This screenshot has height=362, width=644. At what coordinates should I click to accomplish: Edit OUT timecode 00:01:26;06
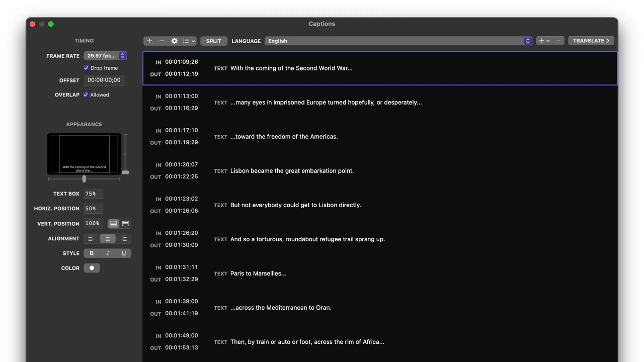(182, 211)
